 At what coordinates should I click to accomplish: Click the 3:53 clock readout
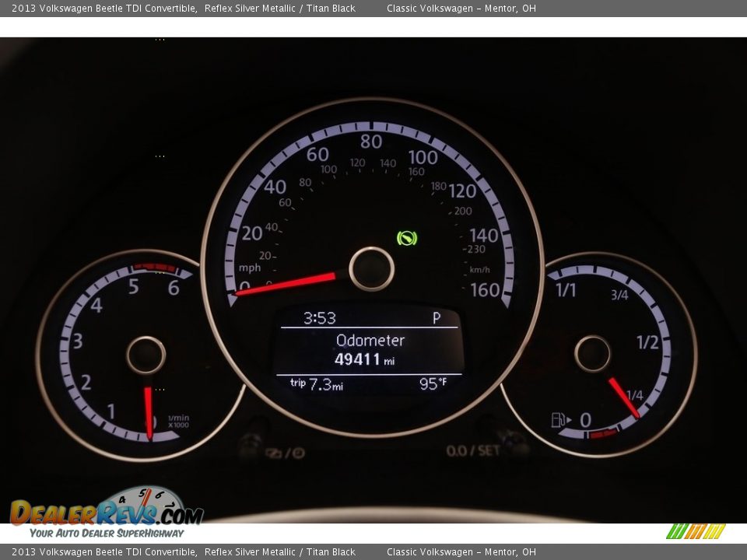coord(319,317)
